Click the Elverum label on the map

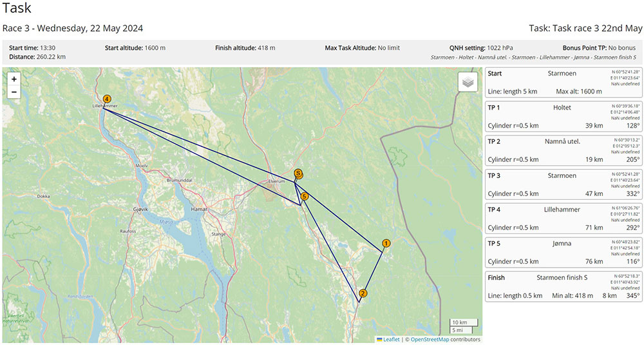(x=278, y=182)
